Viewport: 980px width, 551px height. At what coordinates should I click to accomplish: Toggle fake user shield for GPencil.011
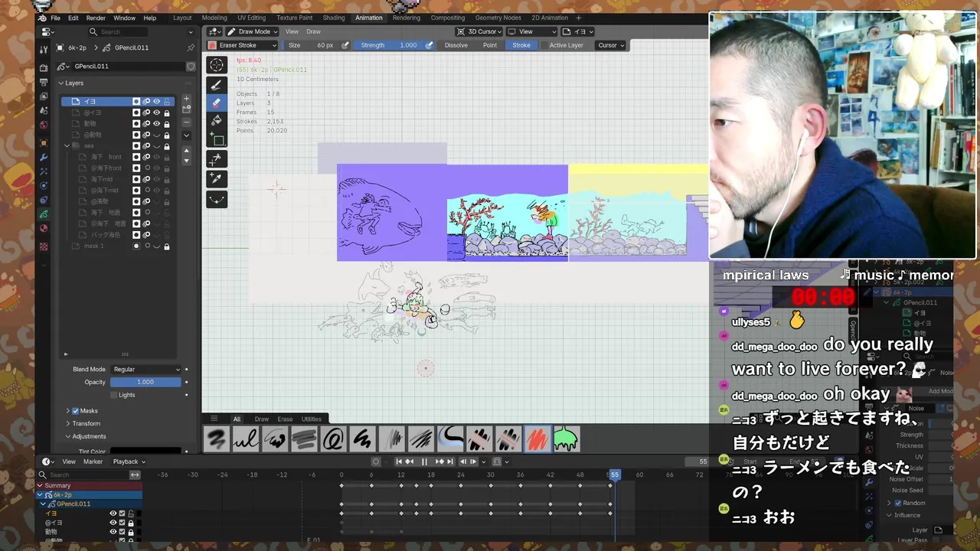191,67
